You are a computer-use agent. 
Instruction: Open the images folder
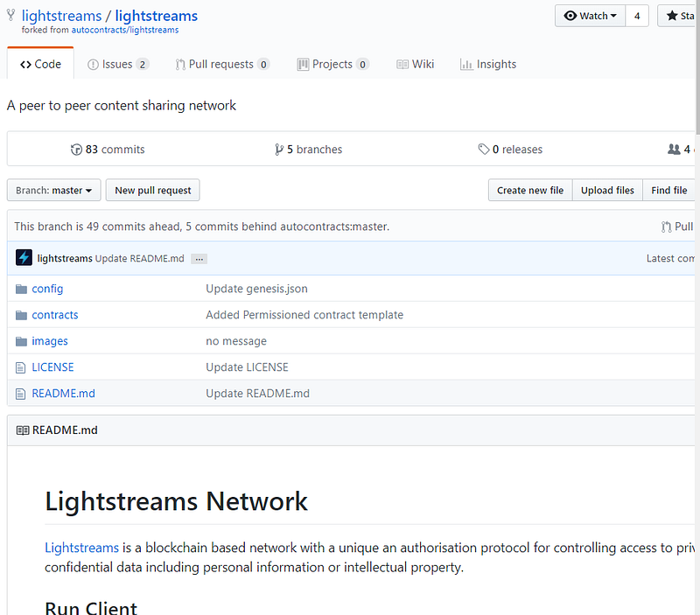[x=50, y=341]
